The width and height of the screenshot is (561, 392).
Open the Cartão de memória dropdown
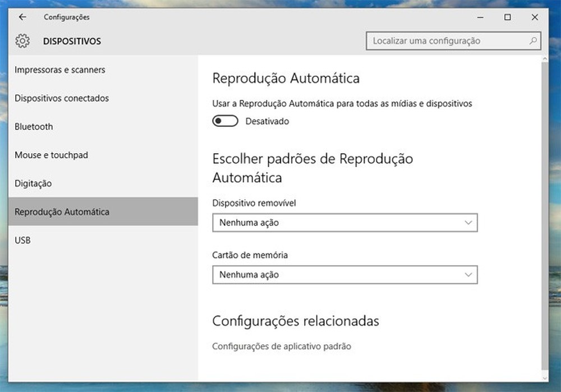pos(344,275)
